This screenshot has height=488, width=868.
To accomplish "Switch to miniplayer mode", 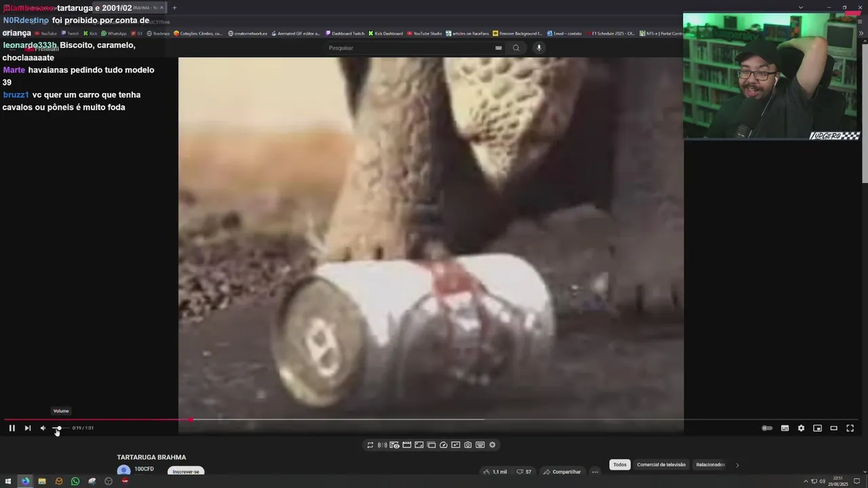I will coord(817,428).
